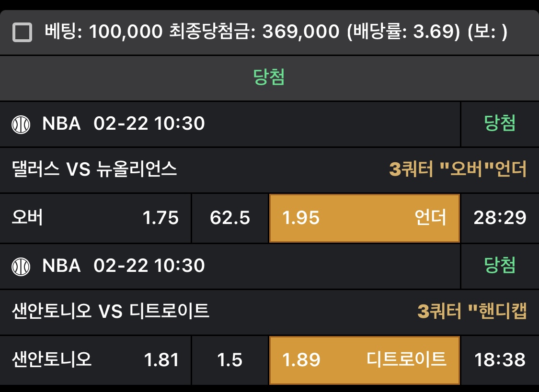Click 당첨 status for San Antonio game
This screenshot has height=392, width=539.
click(500, 265)
